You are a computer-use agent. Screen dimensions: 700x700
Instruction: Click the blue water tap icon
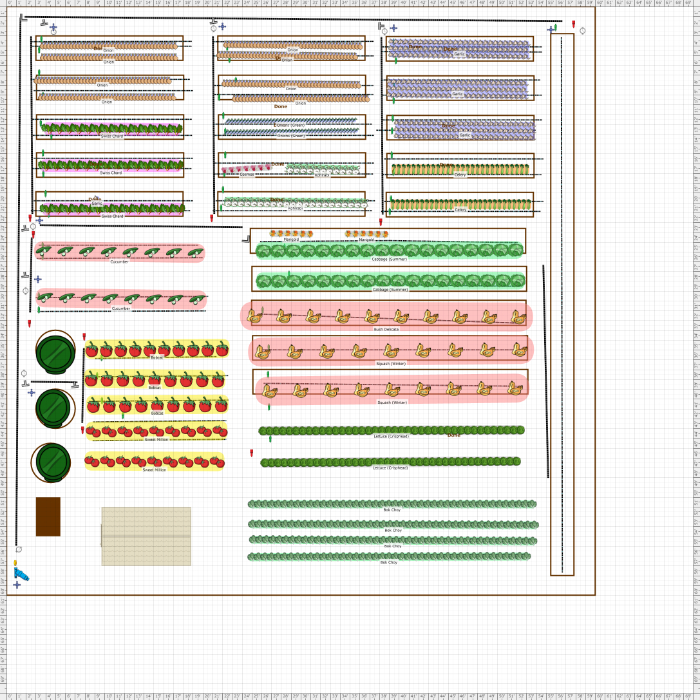(21, 574)
